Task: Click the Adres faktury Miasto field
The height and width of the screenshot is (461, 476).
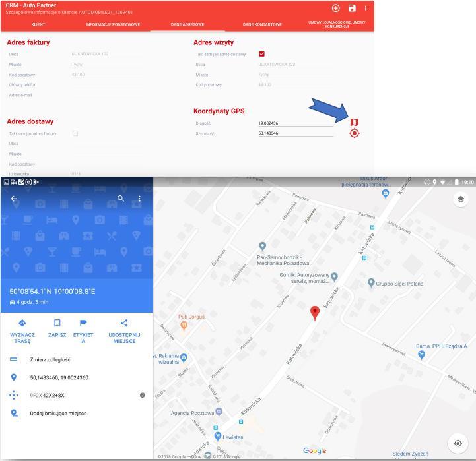Action: point(106,64)
